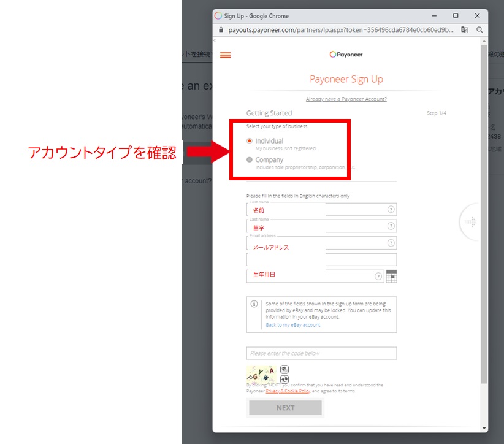Click the scrollbar up arrow
The image size is (504, 444).
(484, 42)
